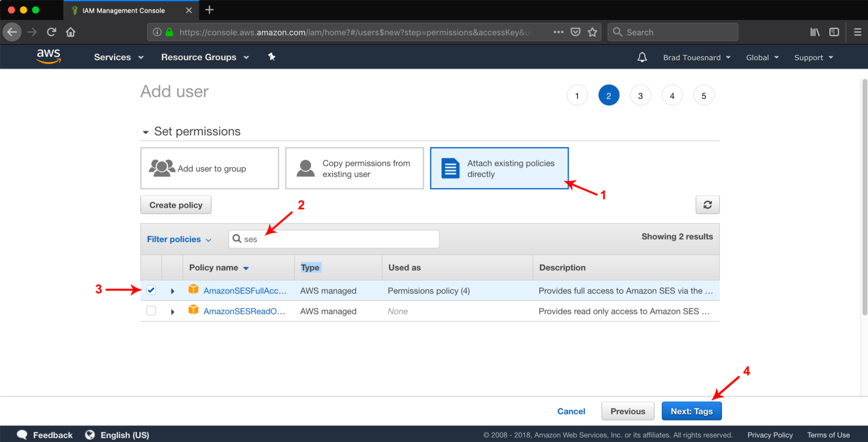The image size is (868, 442).
Task: Click the Previous button
Action: 628,411
